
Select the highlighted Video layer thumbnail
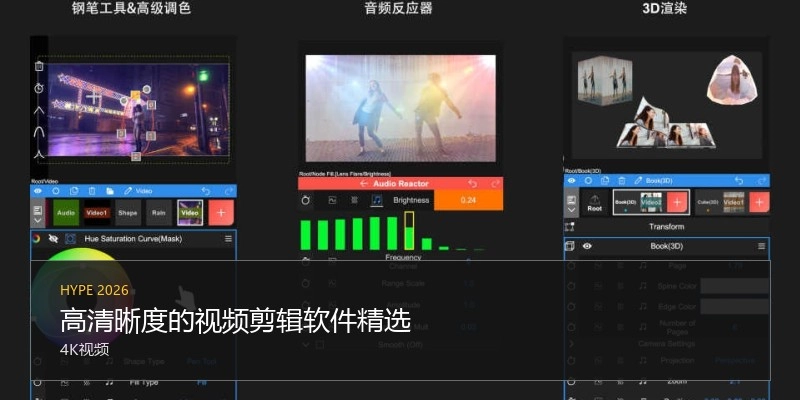pos(190,213)
